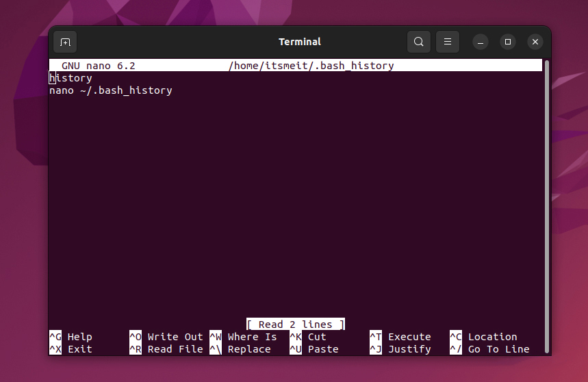The image size is (588, 382).
Task: Click the ^K Cut shortcut
Action: point(308,337)
